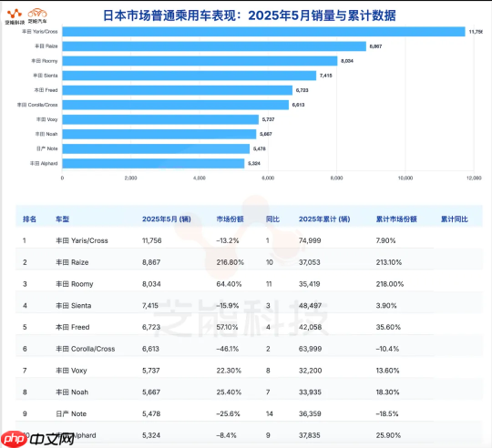Select the 本田 Freed bar in chart

click(178, 90)
